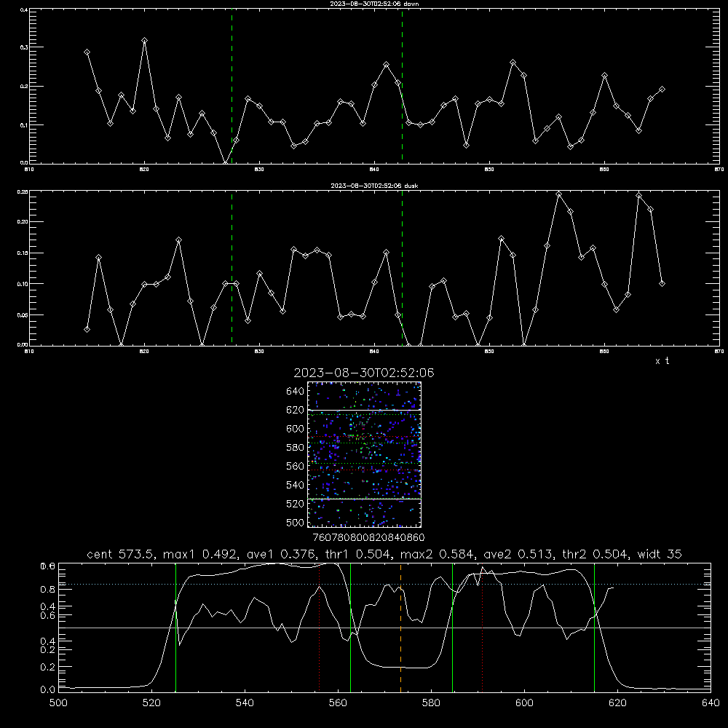Click the dusk peak data point at x=856
This screenshot has height=728, width=728.
coord(558,194)
